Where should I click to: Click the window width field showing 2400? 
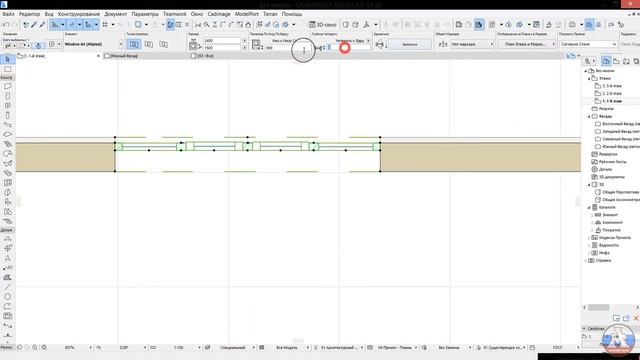pos(222,41)
